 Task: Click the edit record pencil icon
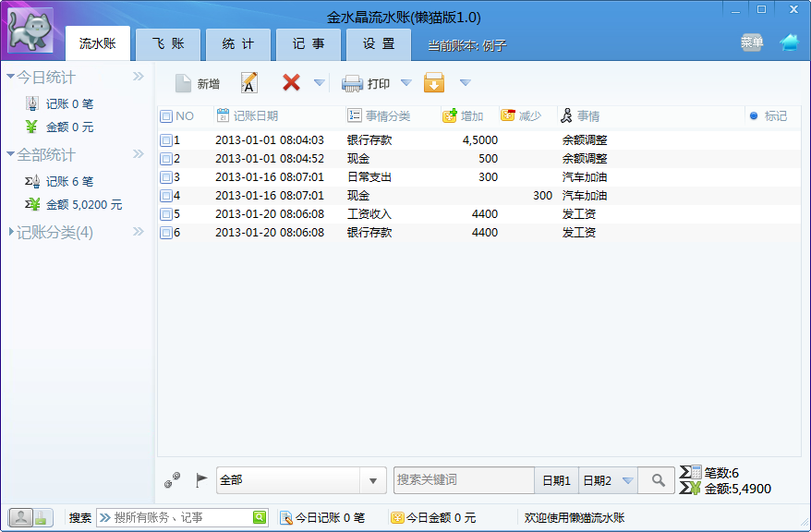tap(249, 83)
